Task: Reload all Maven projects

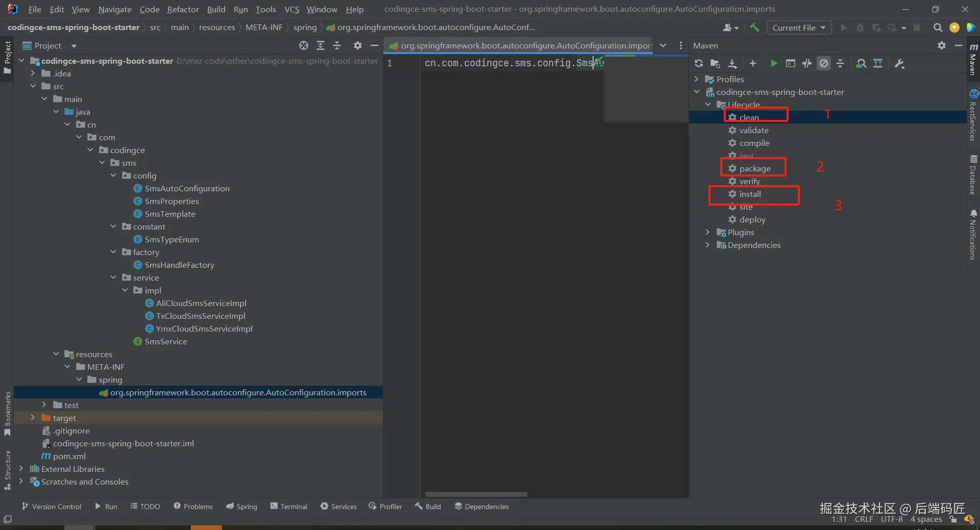Action: pos(699,63)
